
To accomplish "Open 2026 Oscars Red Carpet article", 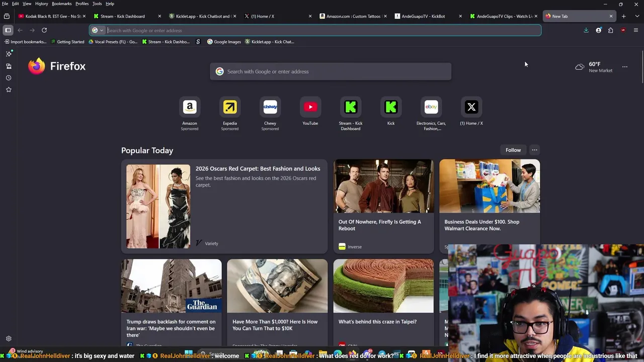I will point(224,206).
